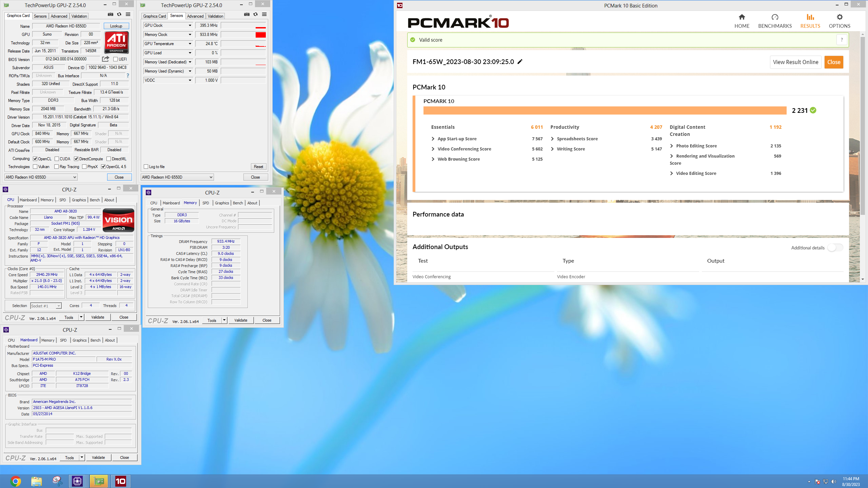Screen dimensions: 868x488
Task: Click the refresh icon in left GPU-Z window
Action: [119, 14]
